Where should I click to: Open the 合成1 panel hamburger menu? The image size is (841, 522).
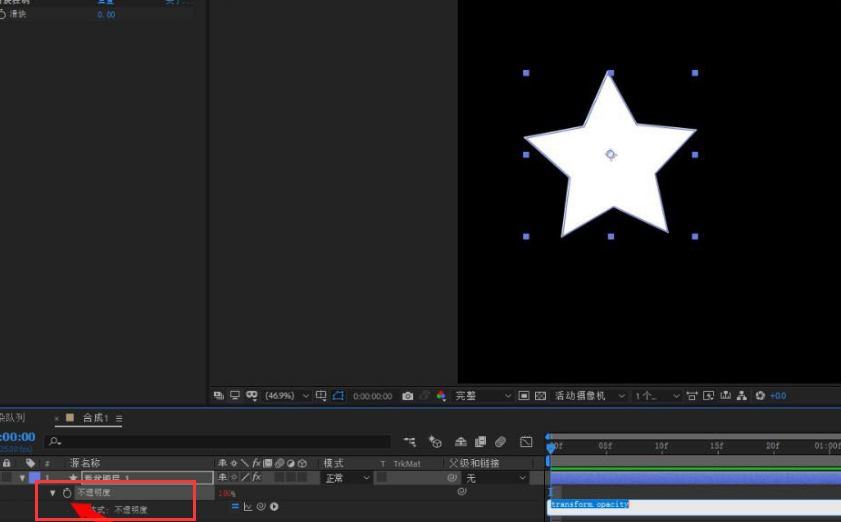[x=119, y=418]
